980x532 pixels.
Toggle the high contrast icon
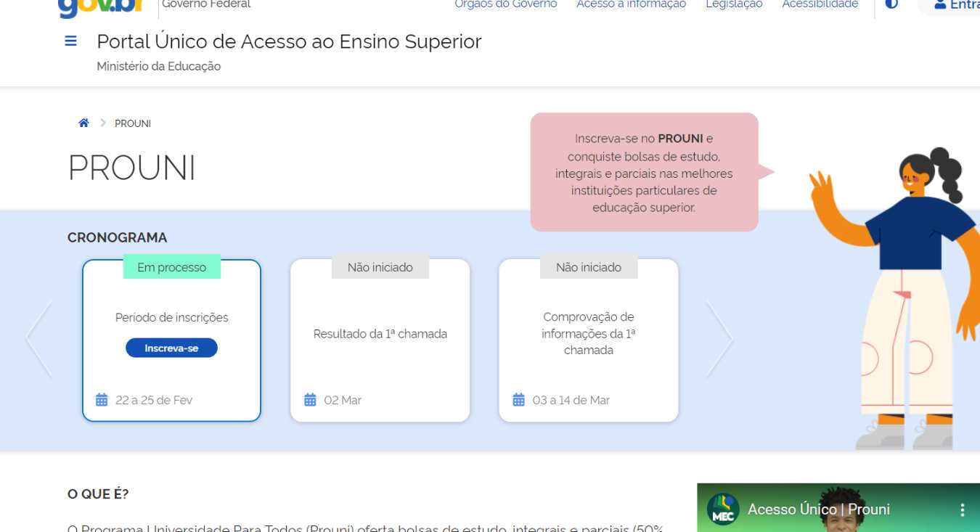click(891, 4)
